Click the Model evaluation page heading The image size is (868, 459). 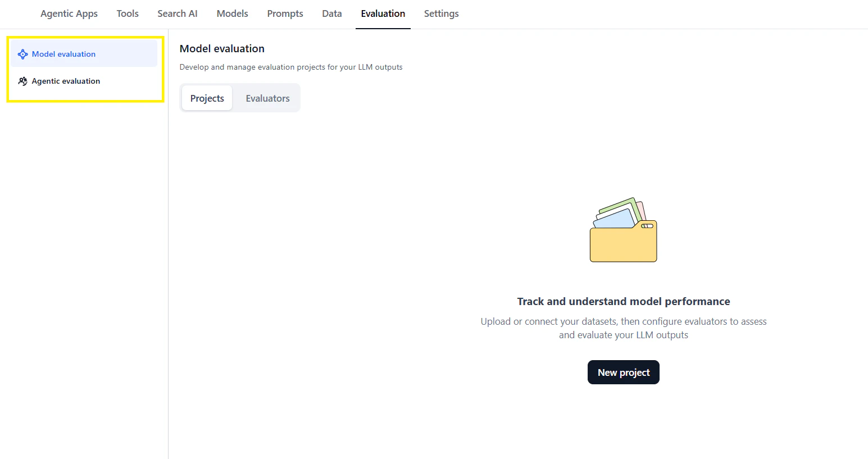tap(222, 48)
